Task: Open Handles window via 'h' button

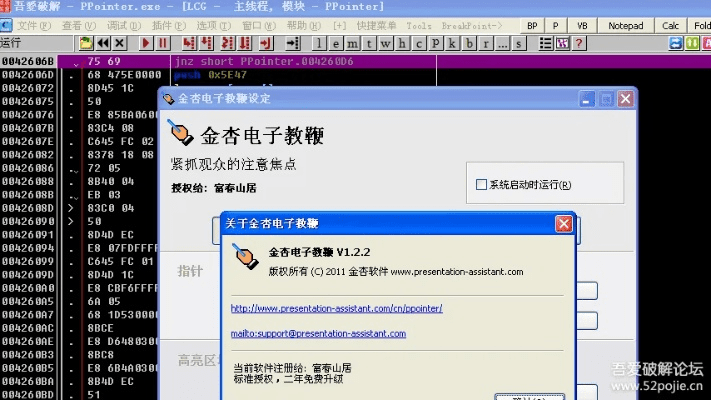Action: tap(402, 44)
